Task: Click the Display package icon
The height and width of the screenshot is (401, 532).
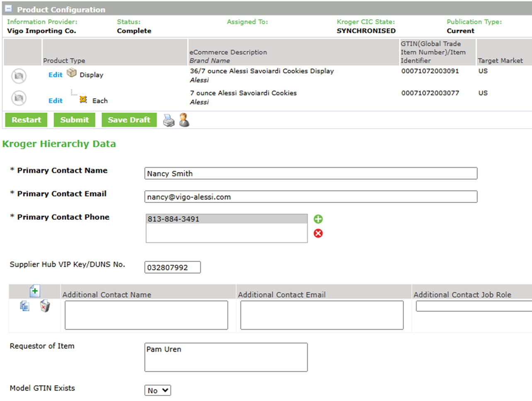Action: click(x=71, y=73)
